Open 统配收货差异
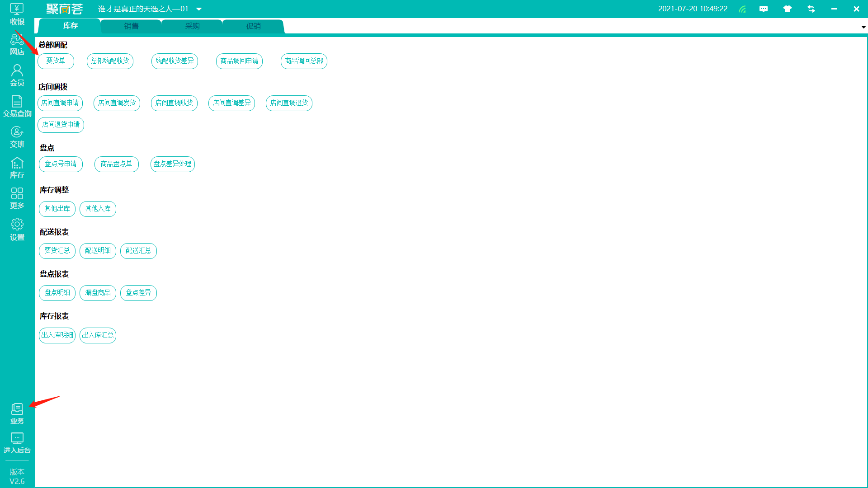Screen dimensions: 868x488 tap(175, 61)
